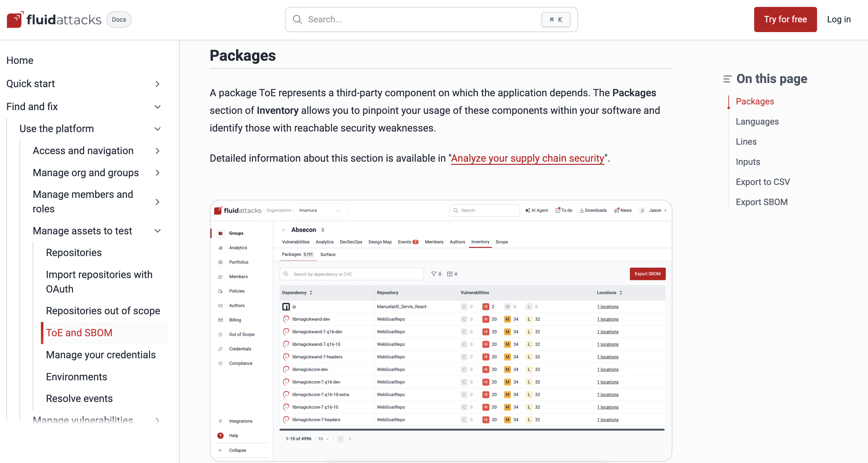Collapse Manage assets to test chevron
The height and width of the screenshot is (463, 868).
click(157, 231)
